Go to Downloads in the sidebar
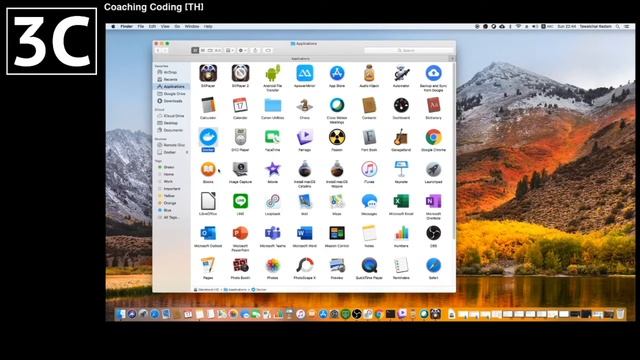Image resolution: width=640 pixels, height=360 pixels. tap(171, 101)
